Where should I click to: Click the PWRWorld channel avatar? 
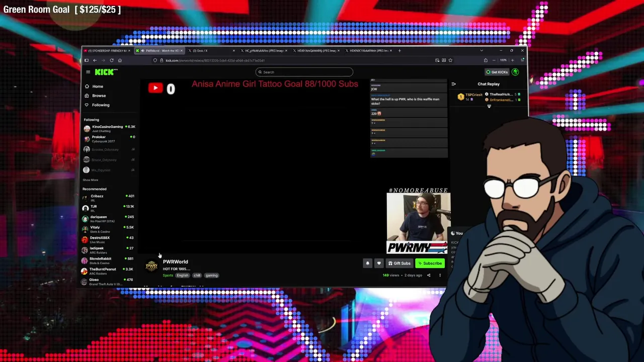click(x=151, y=266)
